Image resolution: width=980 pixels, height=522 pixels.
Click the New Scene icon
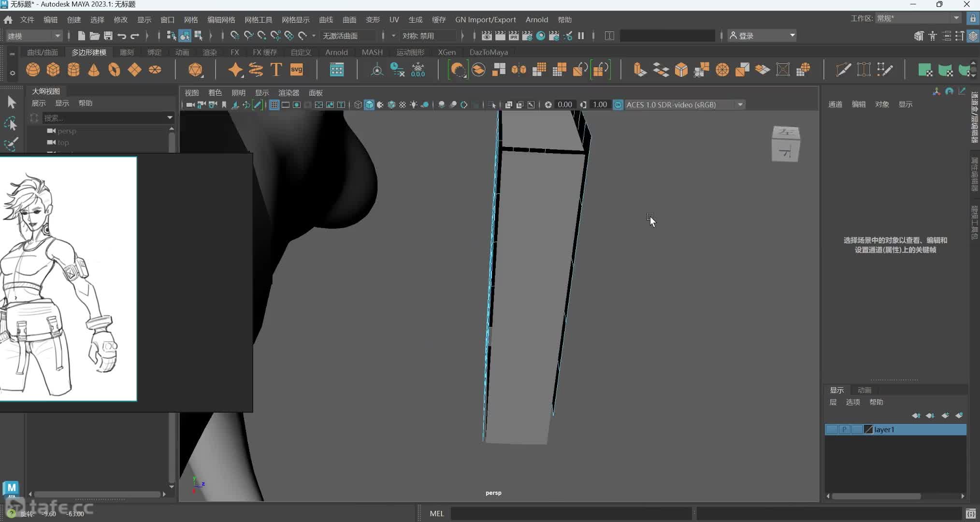coord(81,36)
